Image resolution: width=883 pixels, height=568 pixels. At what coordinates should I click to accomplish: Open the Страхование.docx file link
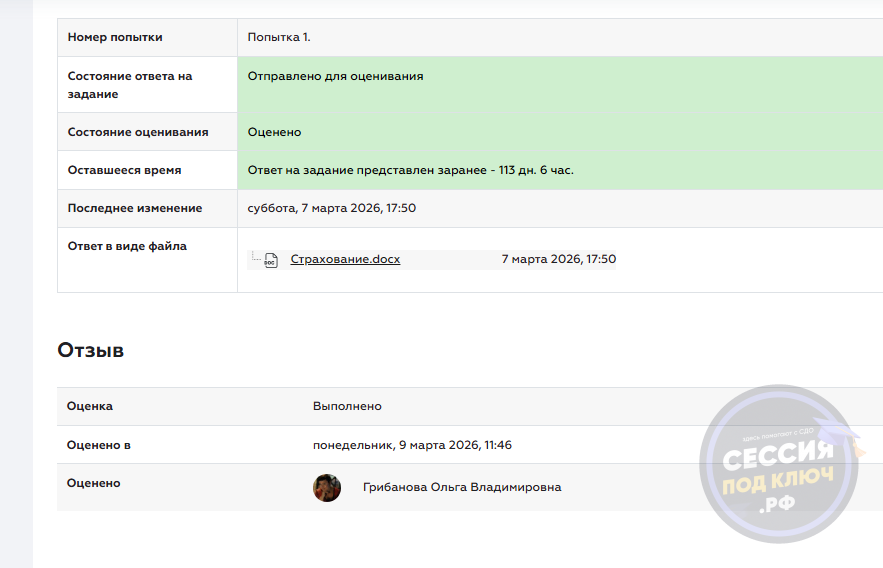pos(345,259)
